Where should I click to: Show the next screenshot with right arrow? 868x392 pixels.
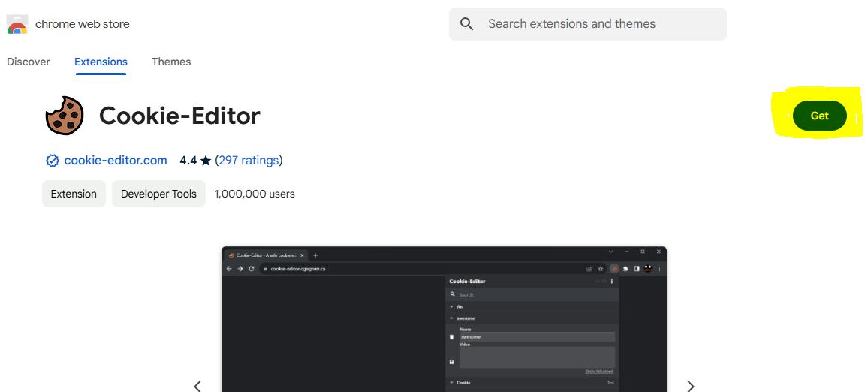coord(690,385)
